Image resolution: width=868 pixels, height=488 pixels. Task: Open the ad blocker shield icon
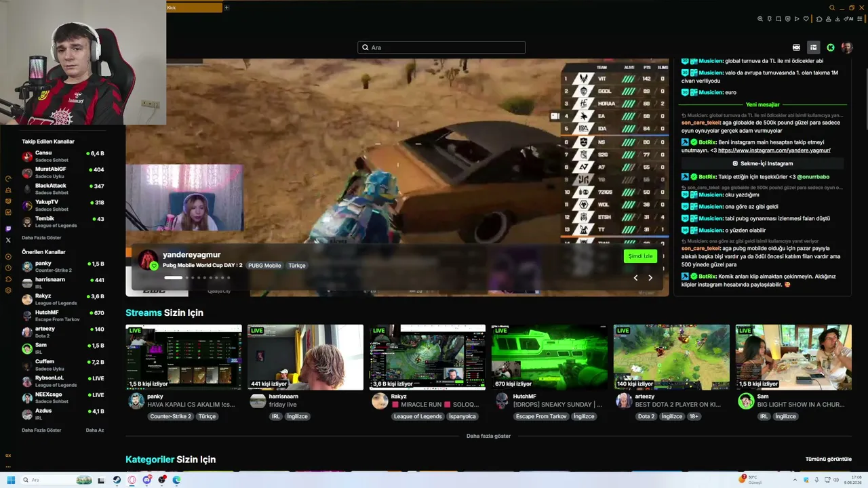(787, 19)
